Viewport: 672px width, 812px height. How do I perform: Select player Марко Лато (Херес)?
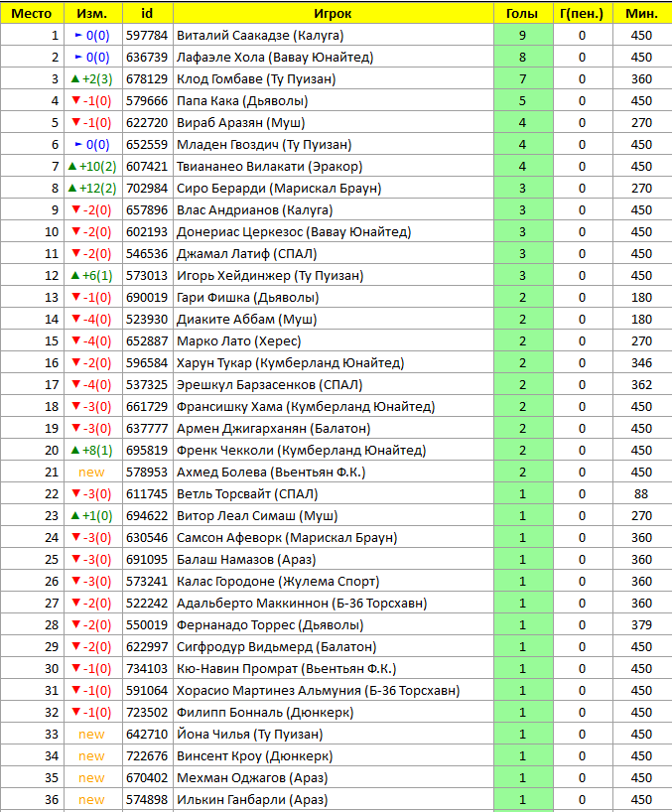click(x=238, y=341)
